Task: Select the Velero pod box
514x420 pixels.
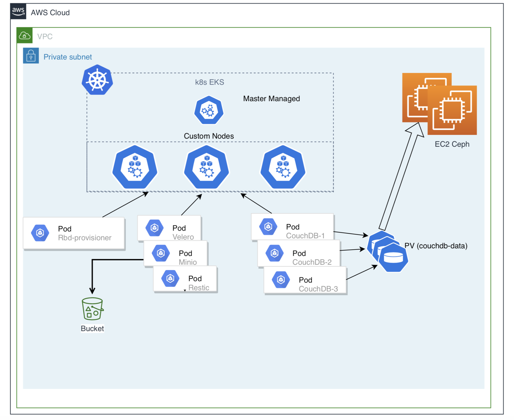Action: [x=169, y=228]
